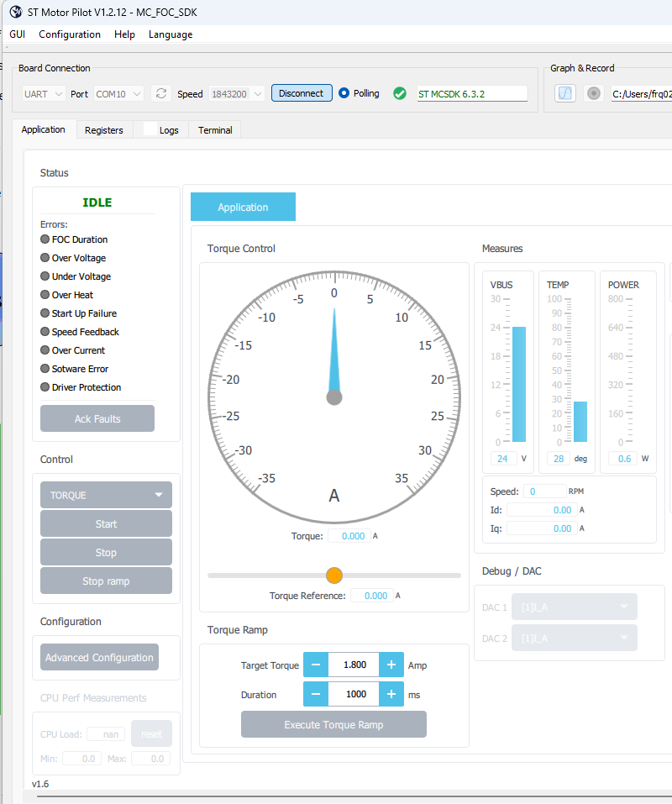Image resolution: width=672 pixels, height=804 pixels.
Task: Open the UART connection type dropdown
Action: coord(44,94)
